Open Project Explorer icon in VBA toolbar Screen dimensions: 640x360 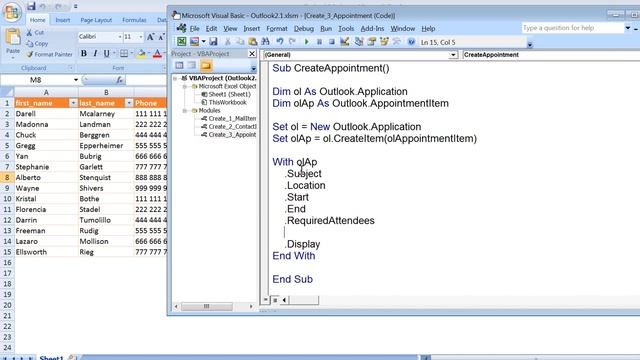click(359, 42)
